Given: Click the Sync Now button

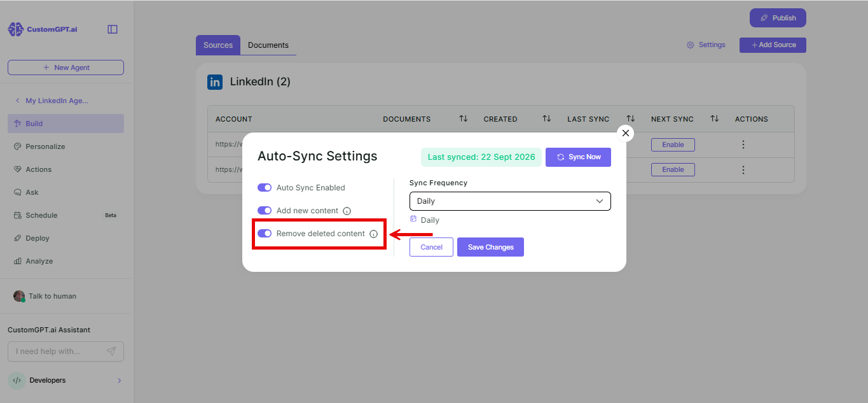Looking at the screenshot, I should (578, 157).
